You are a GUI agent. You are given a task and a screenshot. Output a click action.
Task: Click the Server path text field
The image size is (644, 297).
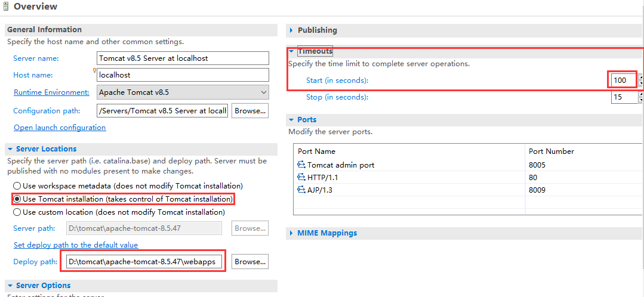click(144, 228)
